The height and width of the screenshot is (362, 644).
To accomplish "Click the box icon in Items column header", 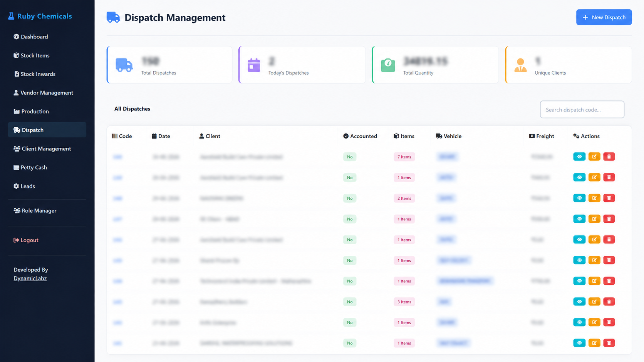I will click(396, 136).
